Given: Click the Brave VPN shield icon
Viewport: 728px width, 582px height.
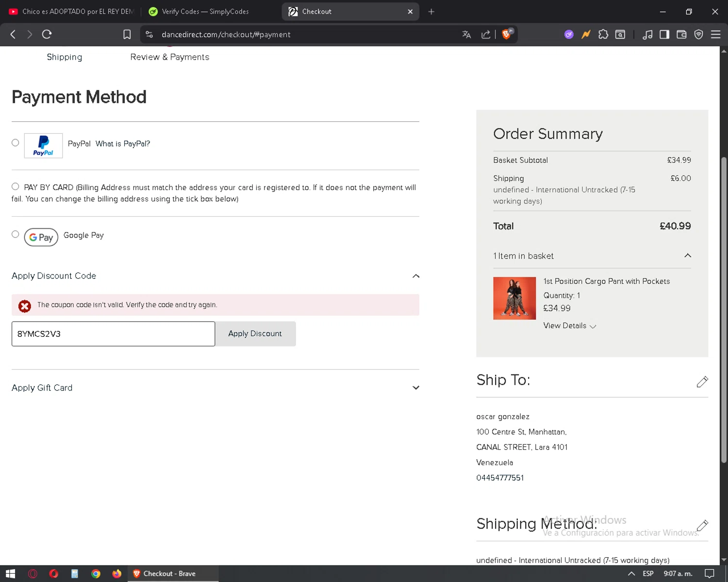Looking at the screenshot, I should (x=698, y=34).
